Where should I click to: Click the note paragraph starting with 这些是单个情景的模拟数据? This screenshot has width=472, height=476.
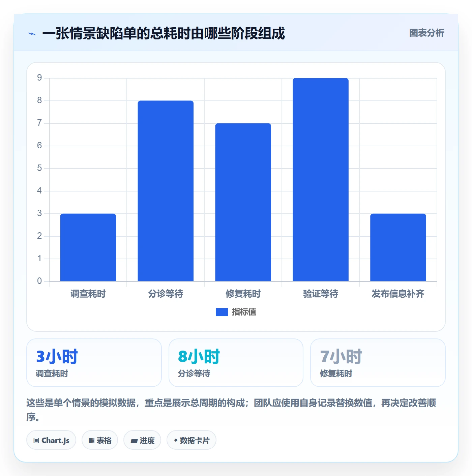tap(231, 410)
